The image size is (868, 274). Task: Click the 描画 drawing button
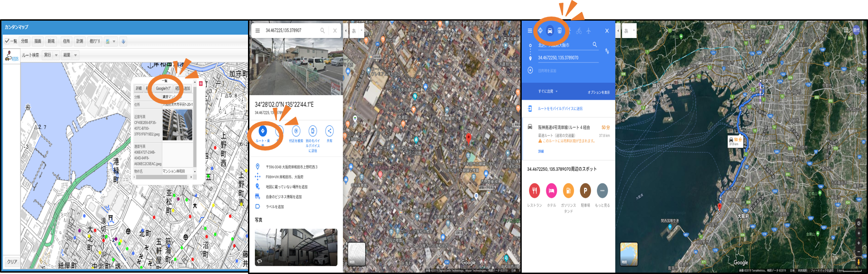tap(38, 41)
